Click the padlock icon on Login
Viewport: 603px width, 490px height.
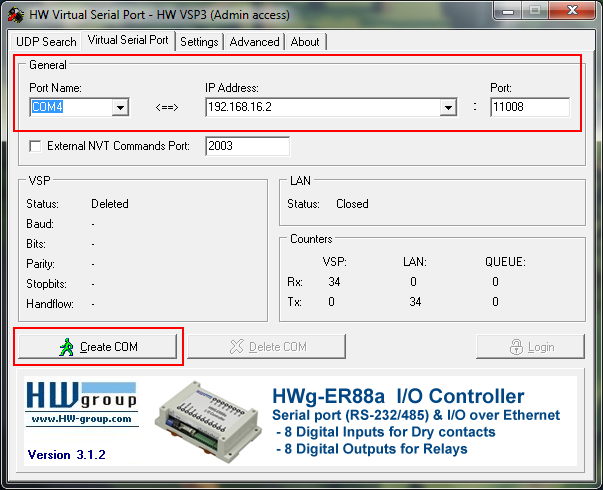pyautogui.click(x=516, y=347)
